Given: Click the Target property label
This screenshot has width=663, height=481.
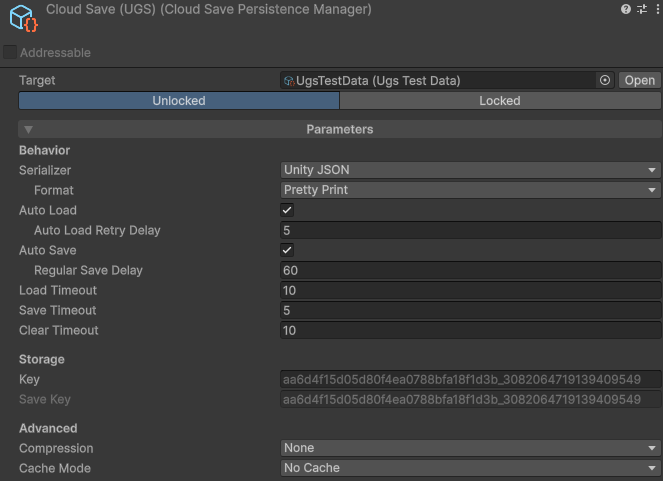Looking at the screenshot, I should point(37,80).
